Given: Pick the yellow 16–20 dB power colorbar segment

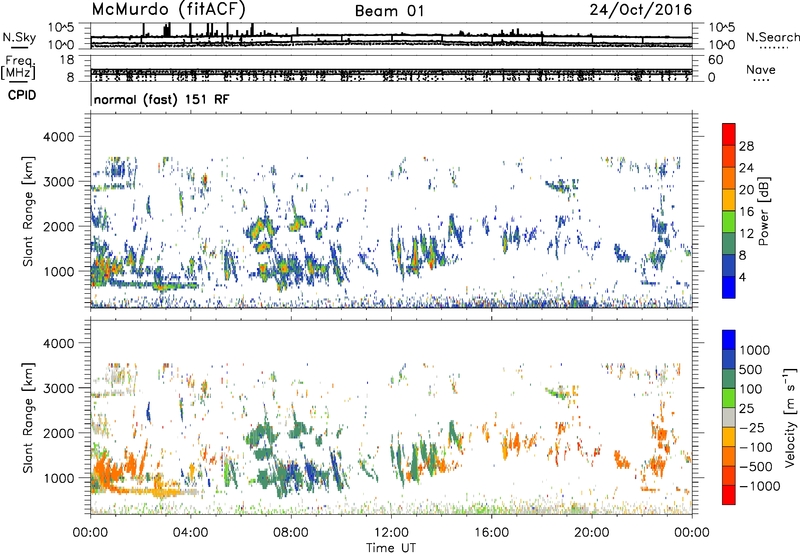Looking at the screenshot, I should click(x=729, y=200).
